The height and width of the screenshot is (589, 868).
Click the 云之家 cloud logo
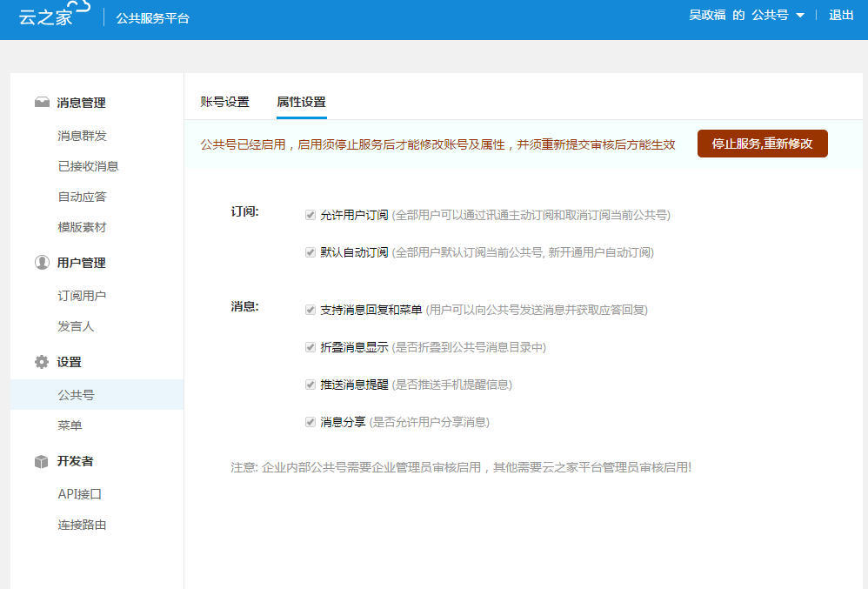54,15
